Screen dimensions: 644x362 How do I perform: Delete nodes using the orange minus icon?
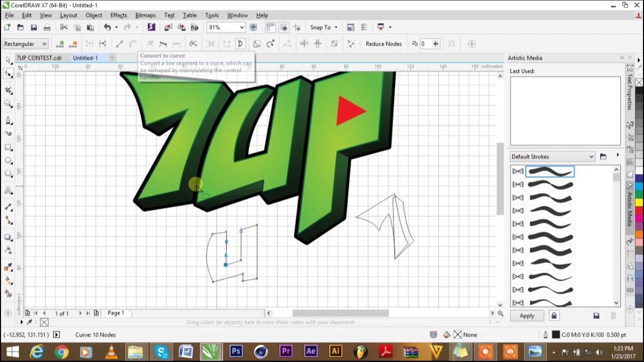(73, 44)
